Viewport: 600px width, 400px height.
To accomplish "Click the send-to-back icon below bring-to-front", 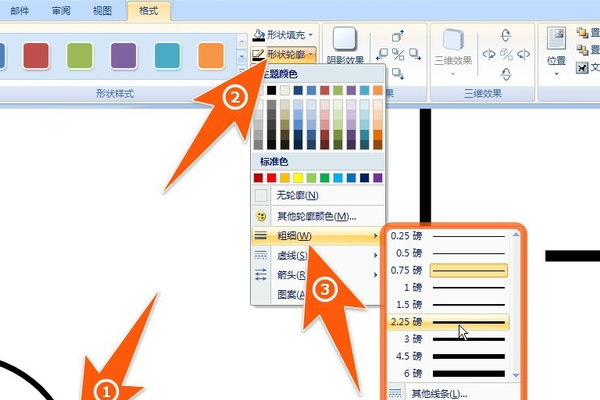I will [x=582, y=50].
